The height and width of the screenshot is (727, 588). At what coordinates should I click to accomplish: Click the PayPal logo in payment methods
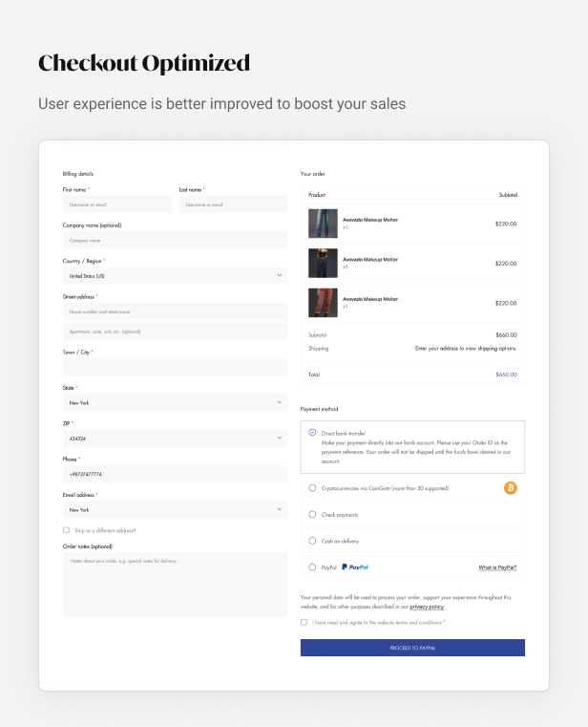click(355, 567)
